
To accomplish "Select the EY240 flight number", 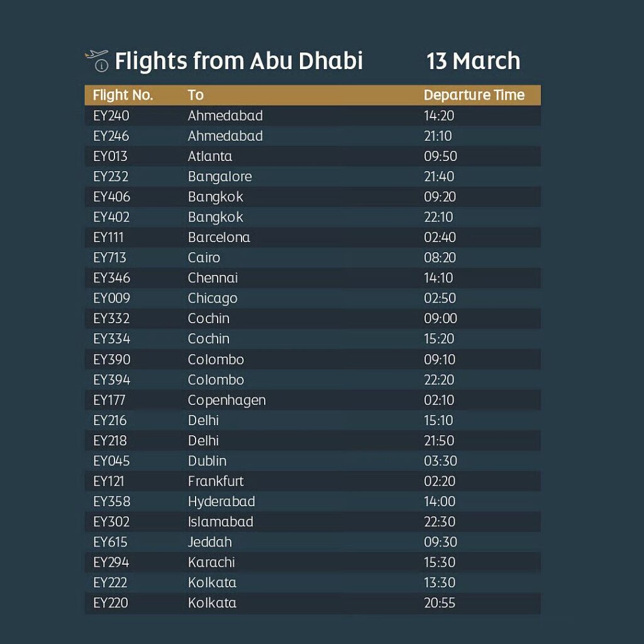I will [111, 116].
